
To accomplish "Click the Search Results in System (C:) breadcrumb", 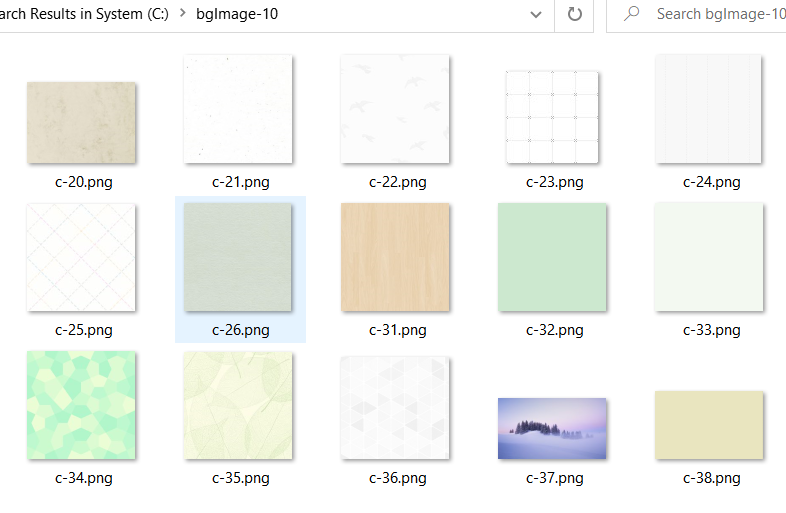I will click(84, 14).
